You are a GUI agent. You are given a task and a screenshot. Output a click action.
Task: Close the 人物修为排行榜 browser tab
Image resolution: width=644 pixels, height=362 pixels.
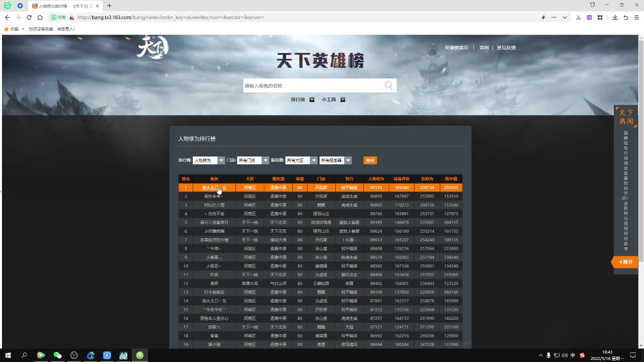(x=98, y=6)
